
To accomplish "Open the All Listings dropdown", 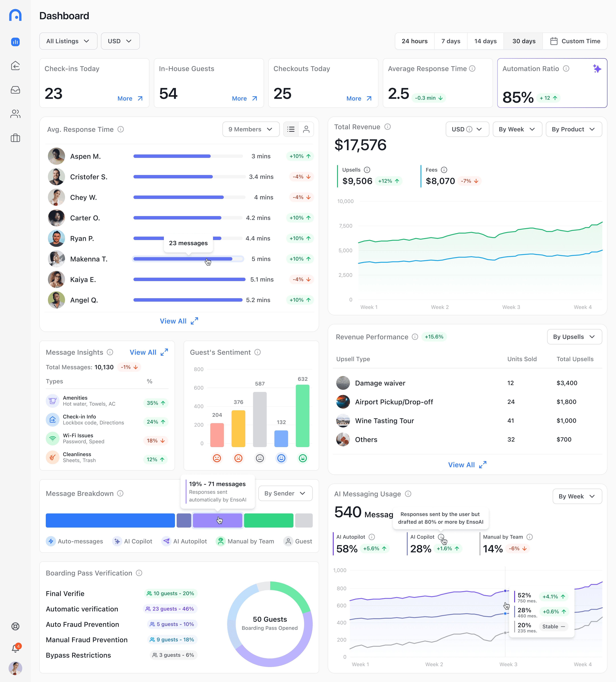I will (68, 41).
